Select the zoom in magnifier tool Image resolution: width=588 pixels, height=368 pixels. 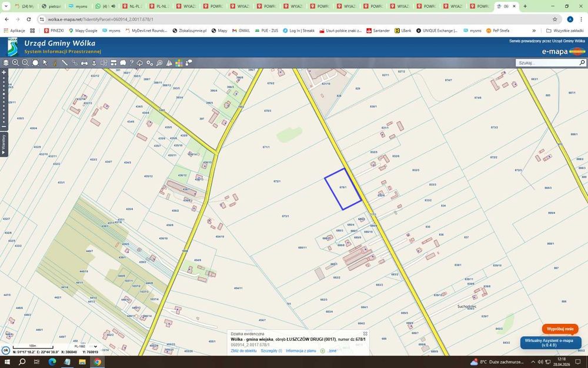click(x=15, y=63)
